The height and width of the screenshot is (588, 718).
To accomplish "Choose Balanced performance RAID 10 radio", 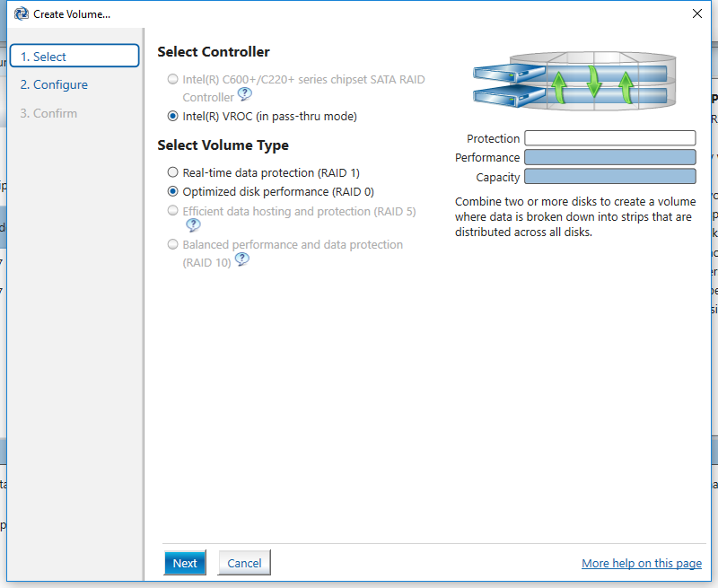I will (172, 244).
